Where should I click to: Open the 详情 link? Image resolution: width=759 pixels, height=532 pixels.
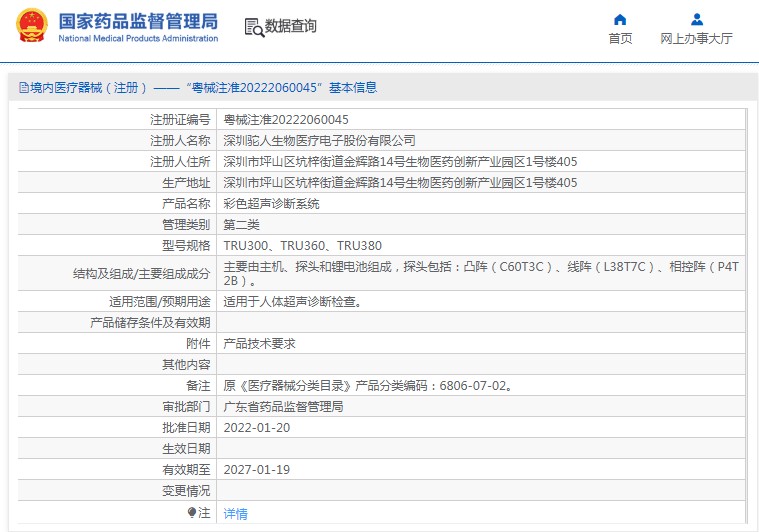pyautogui.click(x=235, y=513)
